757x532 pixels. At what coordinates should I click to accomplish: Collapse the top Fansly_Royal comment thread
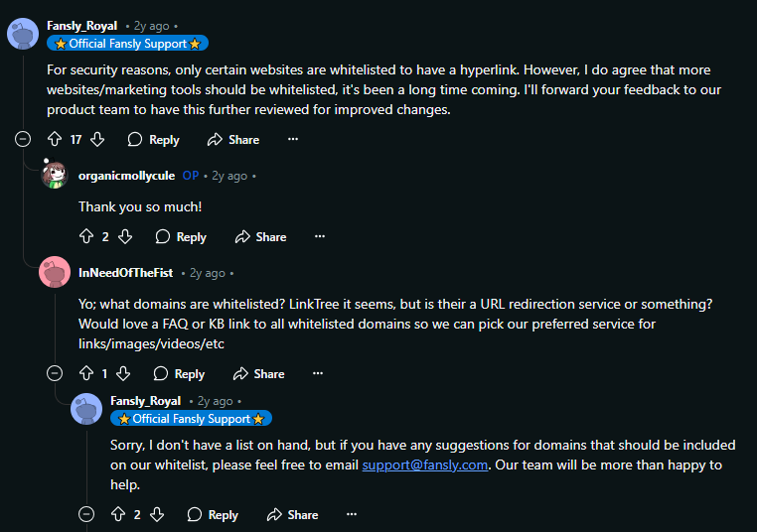coord(23,139)
